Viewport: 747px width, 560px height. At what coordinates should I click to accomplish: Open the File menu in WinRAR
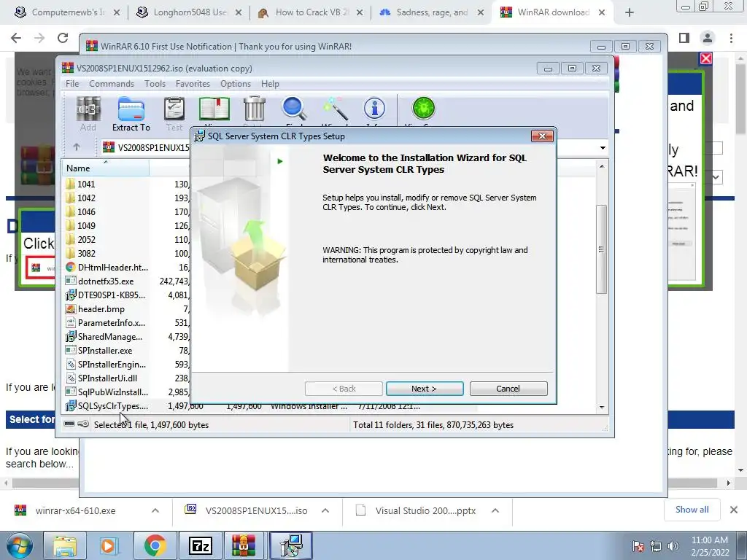(x=72, y=84)
